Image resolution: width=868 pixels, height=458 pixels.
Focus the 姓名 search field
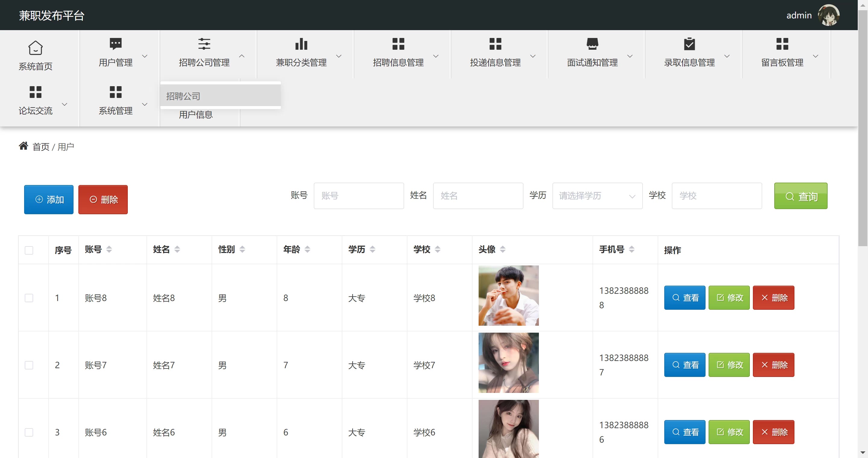[478, 196]
